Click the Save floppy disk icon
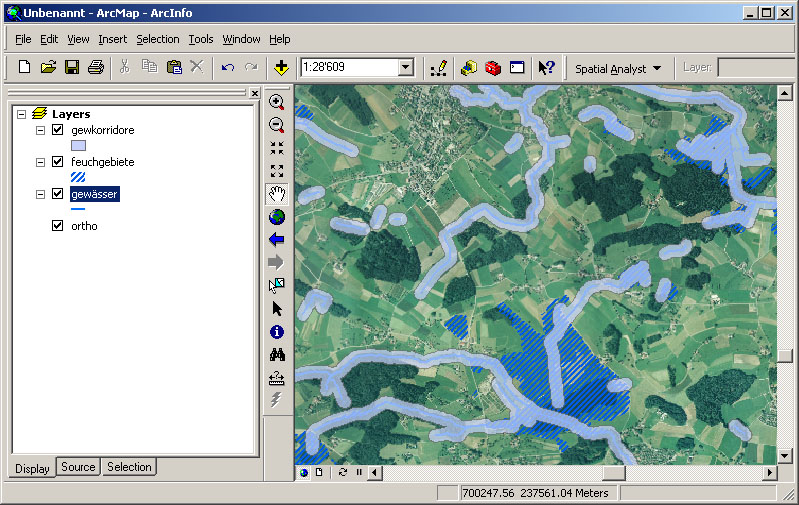The height and width of the screenshot is (505, 799). coord(72,68)
